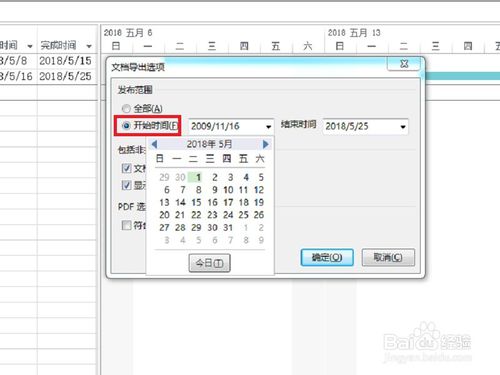The image size is (500, 375).
Task: Toggle the first checkbox starting with 文
Action: [x=126, y=168]
